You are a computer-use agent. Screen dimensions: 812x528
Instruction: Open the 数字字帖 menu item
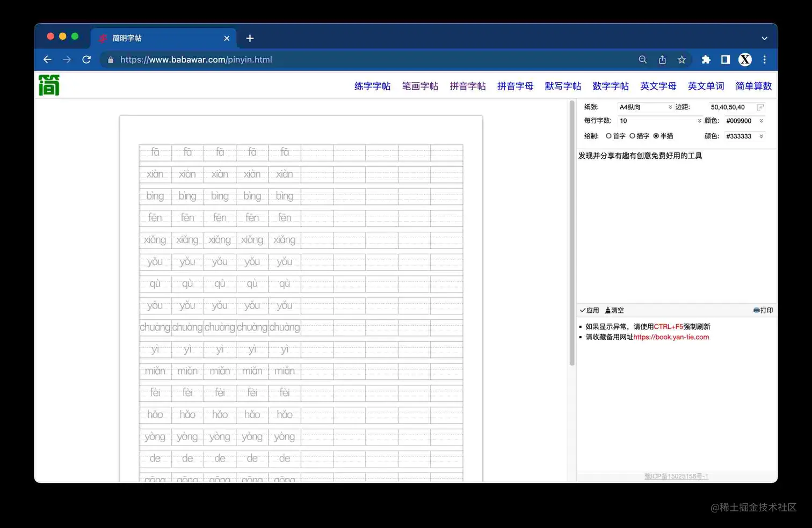pos(611,86)
